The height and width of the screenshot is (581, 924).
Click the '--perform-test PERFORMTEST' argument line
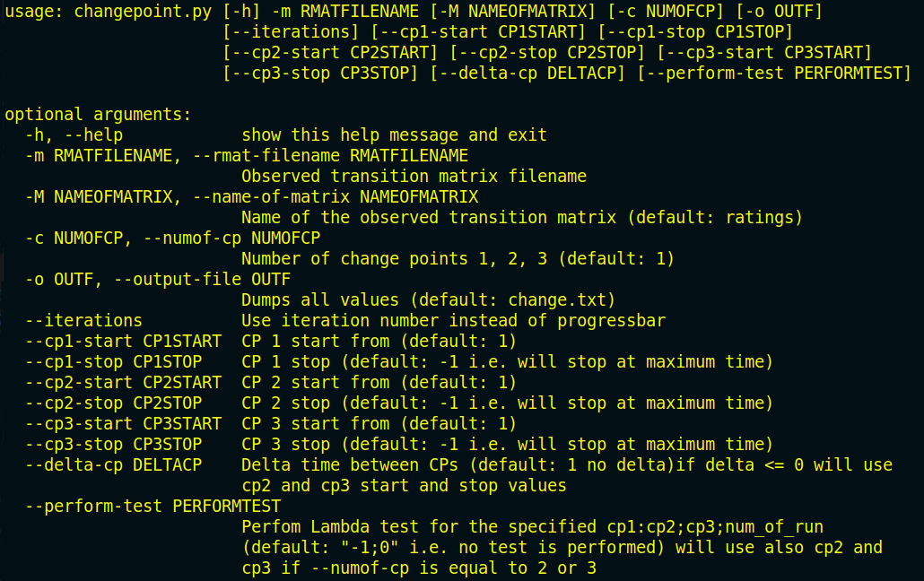[153, 507]
